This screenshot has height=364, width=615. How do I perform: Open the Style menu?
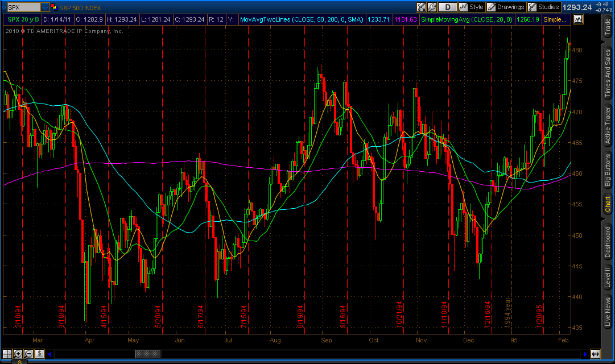pyautogui.click(x=472, y=7)
